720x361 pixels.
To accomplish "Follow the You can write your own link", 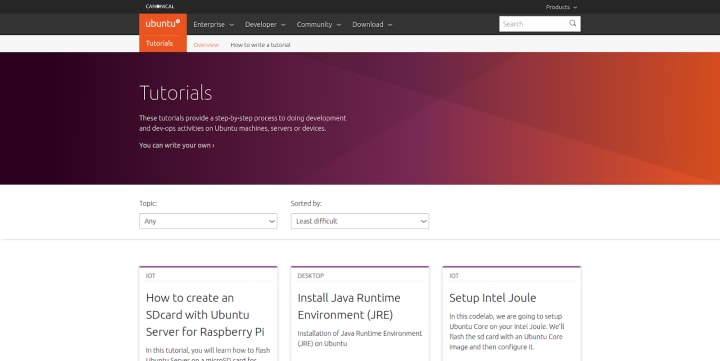I will click(x=177, y=145).
